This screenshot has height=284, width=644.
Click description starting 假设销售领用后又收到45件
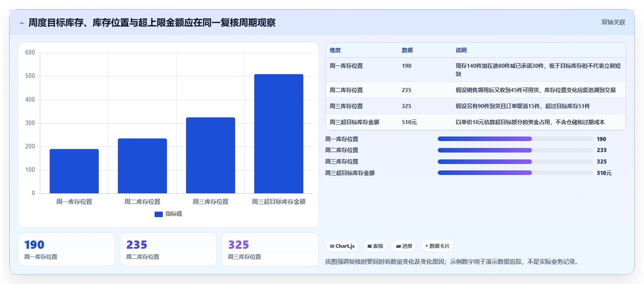536,90
